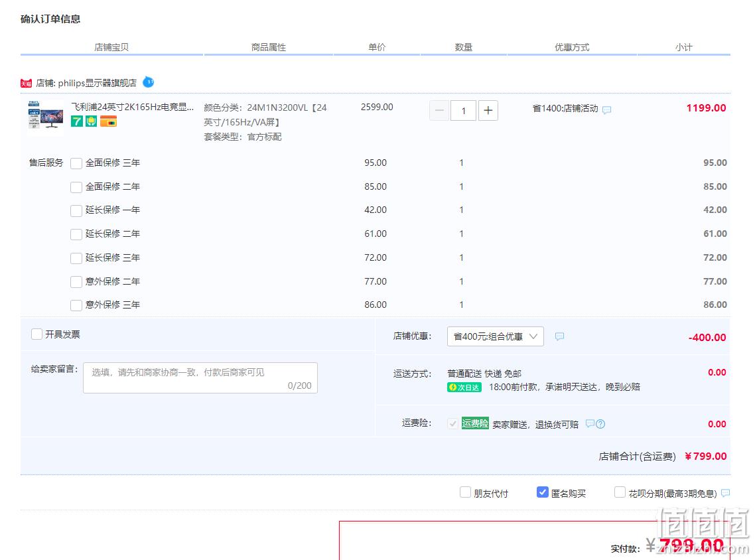Click the 店铺宝贝 column header
Image resolution: width=755 pixels, height=560 pixels.
pos(111,47)
